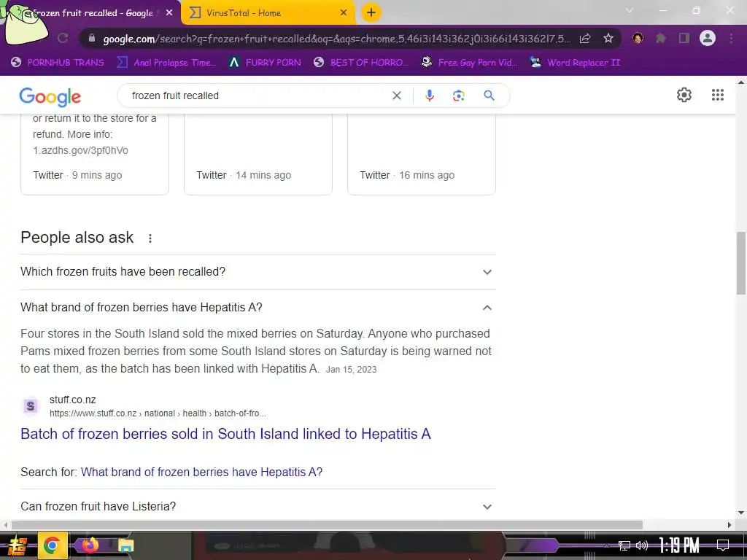Image resolution: width=747 pixels, height=560 pixels.
Task: Open the Word Replacer II bookmark
Action: pos(576,63)
